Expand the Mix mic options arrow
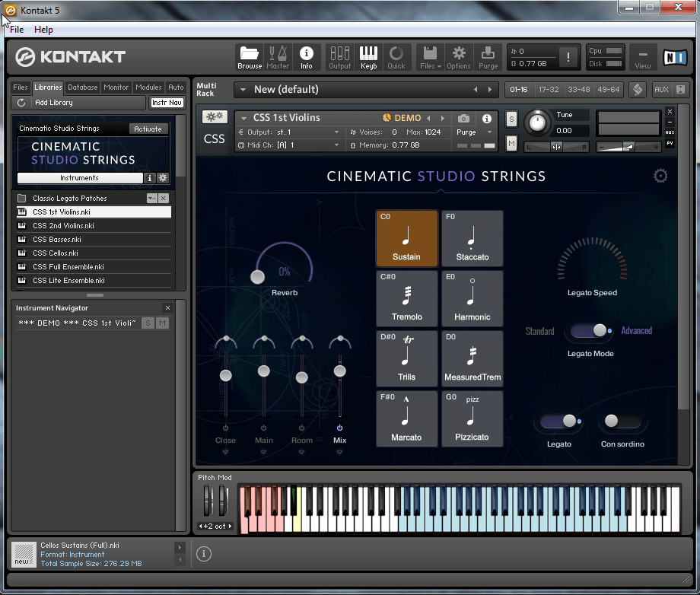The height and width of the screenshot is (595, 700). coord(340,452)
